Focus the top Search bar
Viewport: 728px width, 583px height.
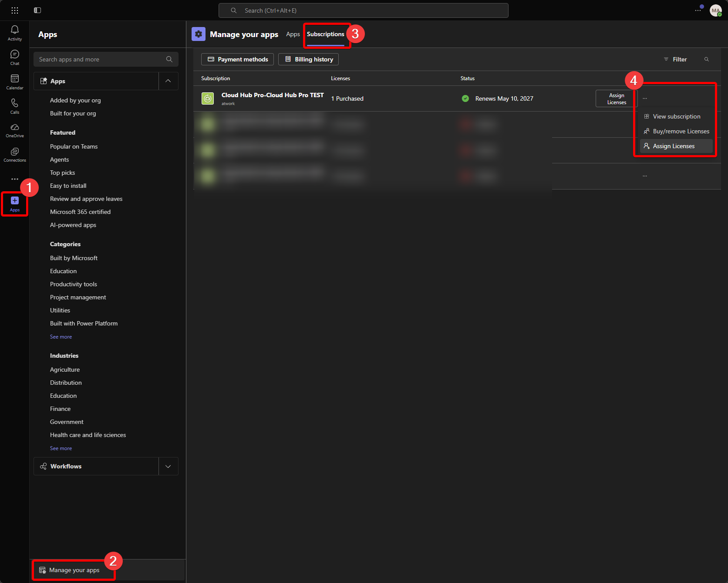coord(363,10)
